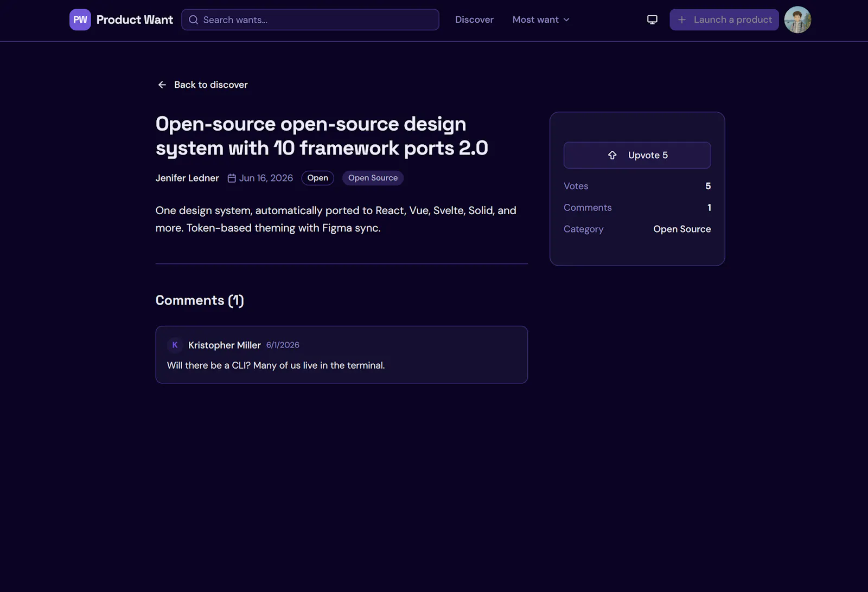Click comment date 6/1/2026
Image resolution: width=868 pixels, height=592 pixels.
tap(283, 345)
